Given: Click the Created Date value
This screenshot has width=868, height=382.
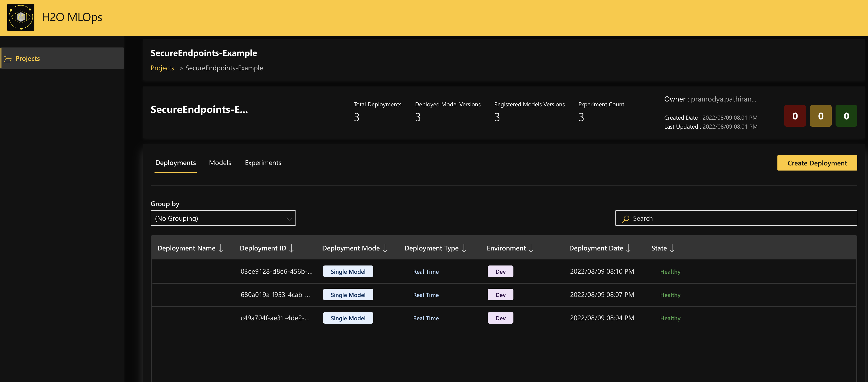Looking at the screenshot, I should (730, 118).
